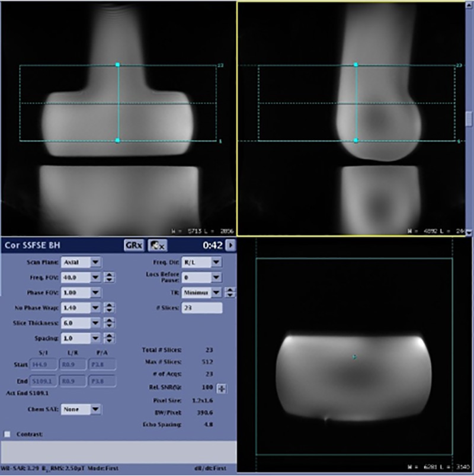Open the Chem SAT dropdown
This screenshot has width=474, height=476.
click(x=95, y=409)
